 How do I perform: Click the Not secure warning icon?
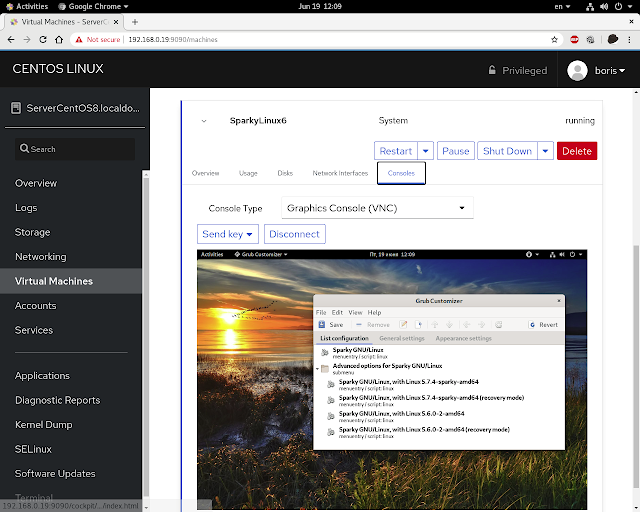tap(79, 40)
